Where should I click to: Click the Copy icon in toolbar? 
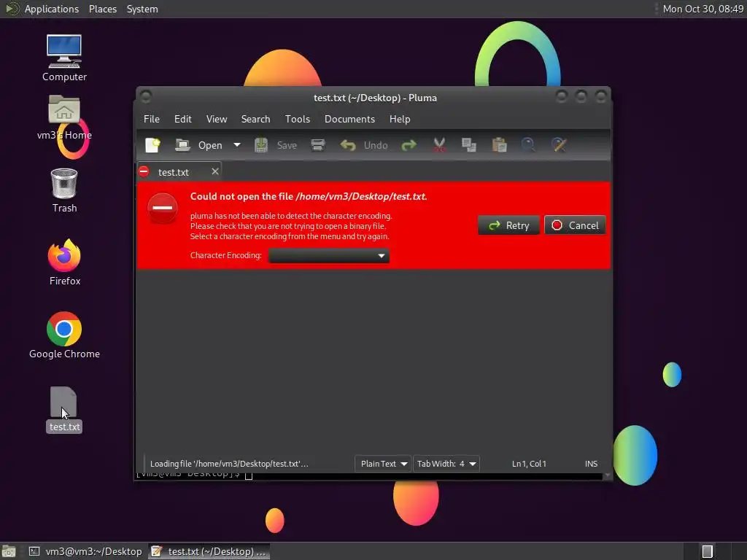click(469, 145)
